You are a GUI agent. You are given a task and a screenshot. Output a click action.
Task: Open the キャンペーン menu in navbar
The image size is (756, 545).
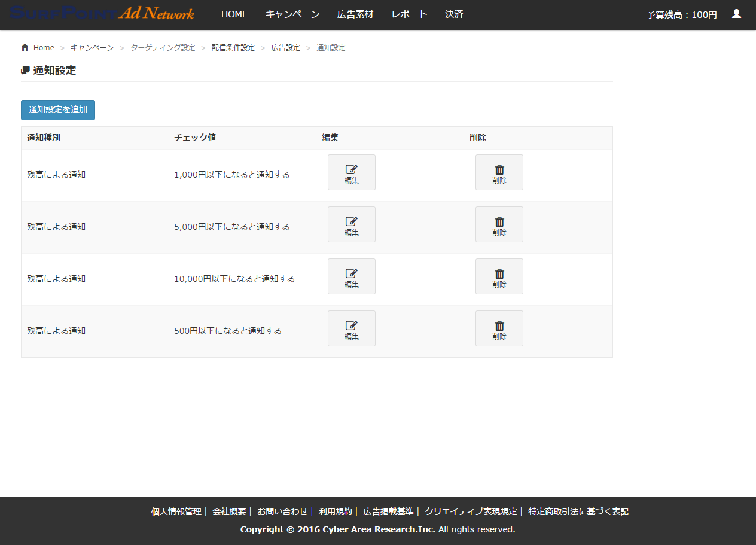coord(292,14)
